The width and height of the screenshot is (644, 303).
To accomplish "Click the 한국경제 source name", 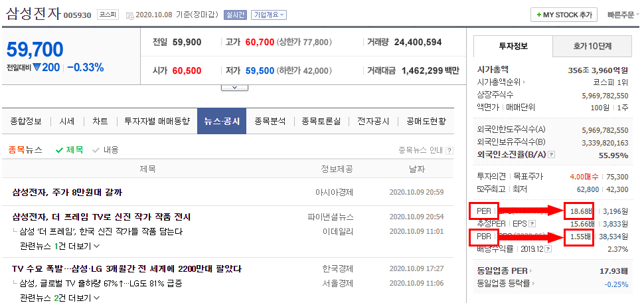I will click(x=338, y=269).
